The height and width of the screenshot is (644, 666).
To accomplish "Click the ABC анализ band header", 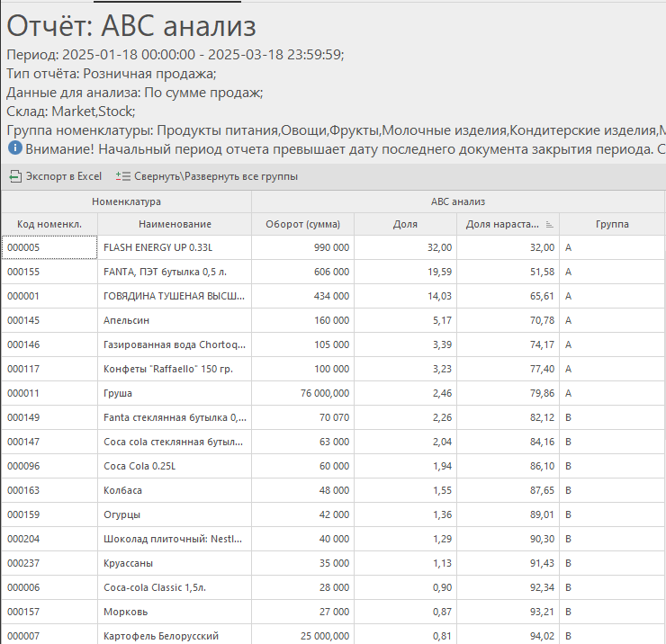I will (x=458, y=201).
